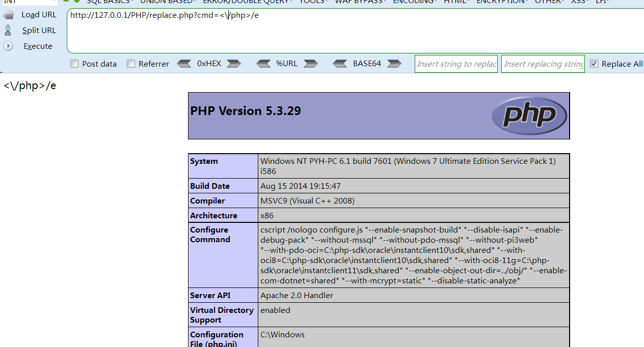Click the Execute play icon
Viewport: 644px width, 347px height.
[x=8, y=46]
